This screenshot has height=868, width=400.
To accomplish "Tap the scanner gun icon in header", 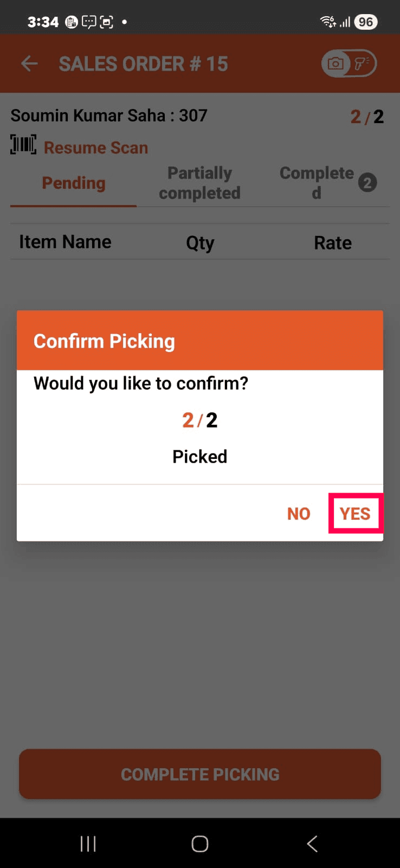I will tap(362, 63).
